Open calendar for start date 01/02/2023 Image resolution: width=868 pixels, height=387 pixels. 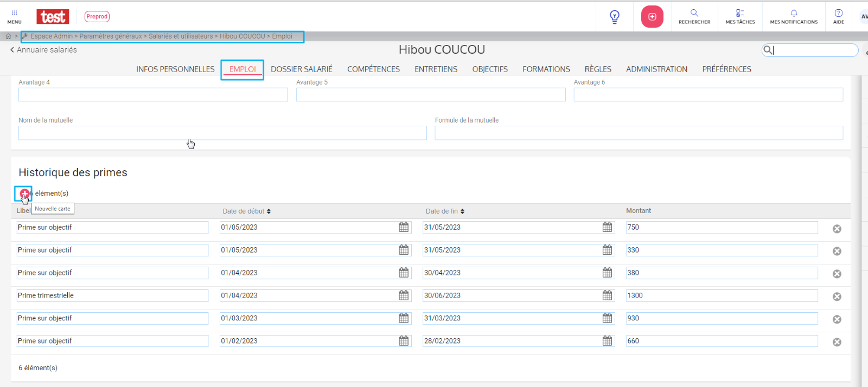click(x=404, y=341)
